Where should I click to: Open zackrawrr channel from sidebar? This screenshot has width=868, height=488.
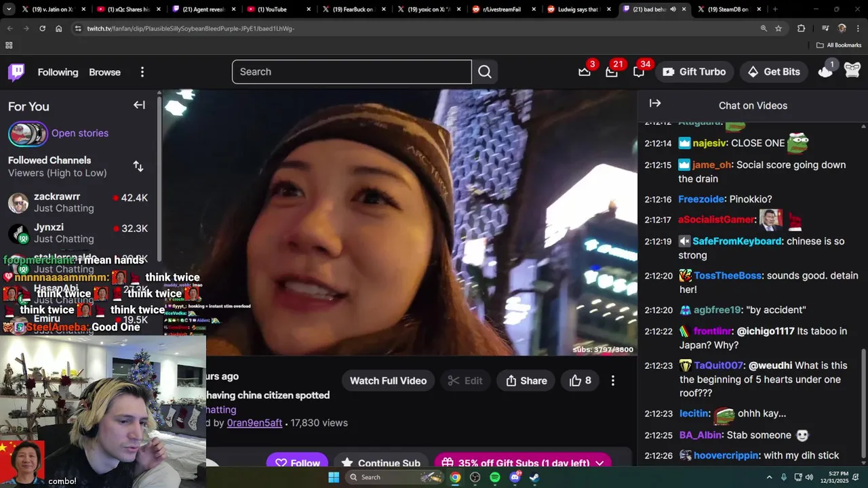click(x=78, y=203)
